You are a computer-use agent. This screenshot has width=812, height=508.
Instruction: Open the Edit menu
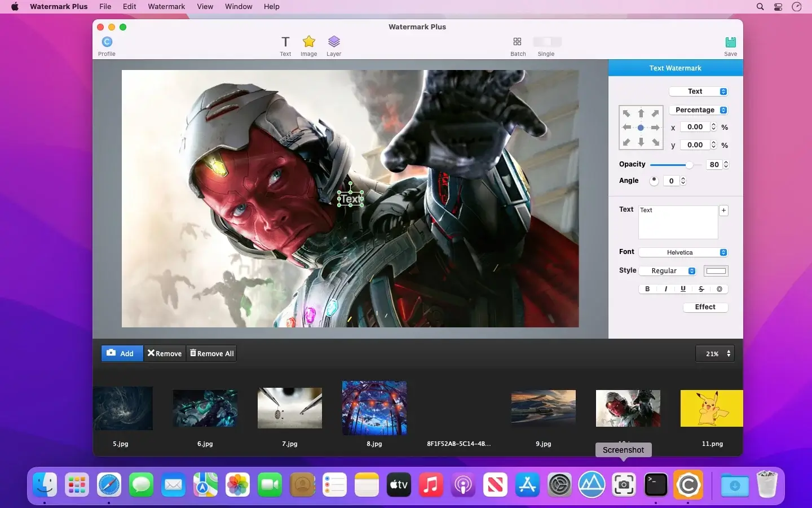pos(130,7)
